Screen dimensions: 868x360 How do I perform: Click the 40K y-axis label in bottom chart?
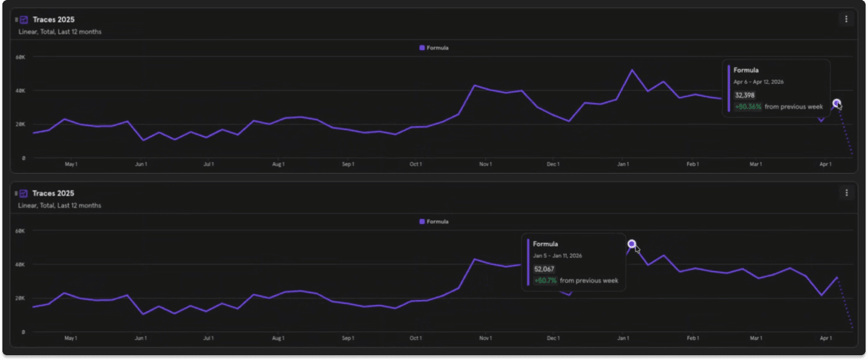tap(20, 264)
